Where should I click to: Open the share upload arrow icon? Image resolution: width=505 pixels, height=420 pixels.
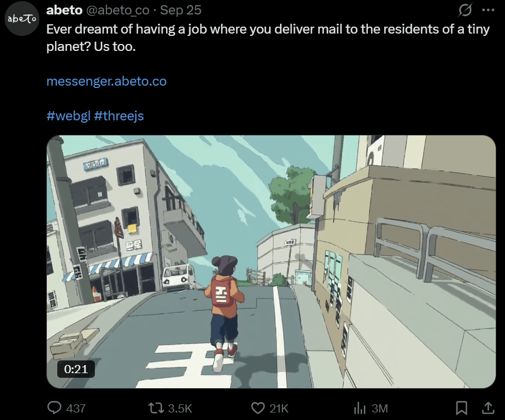click(x=488, y=408)
